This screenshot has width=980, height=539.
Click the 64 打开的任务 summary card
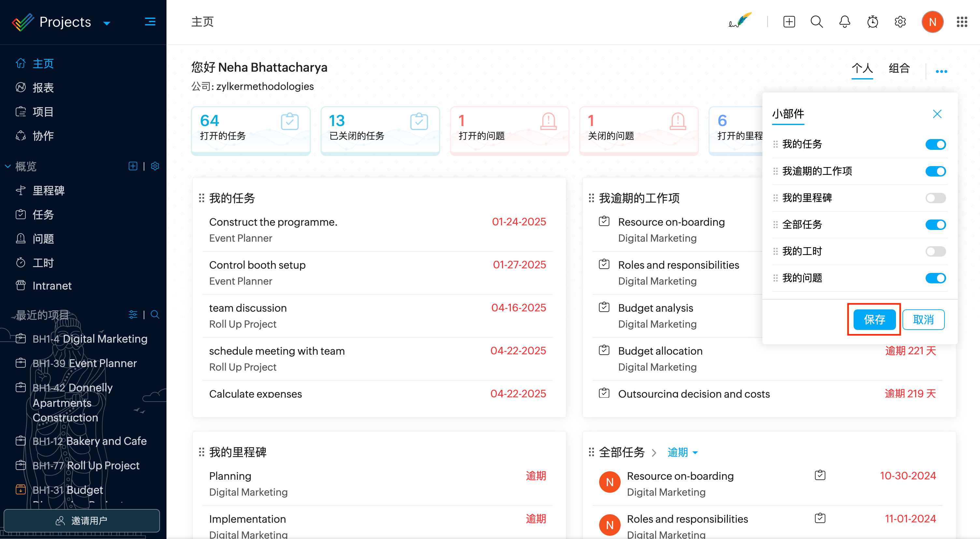click(250, 130)
